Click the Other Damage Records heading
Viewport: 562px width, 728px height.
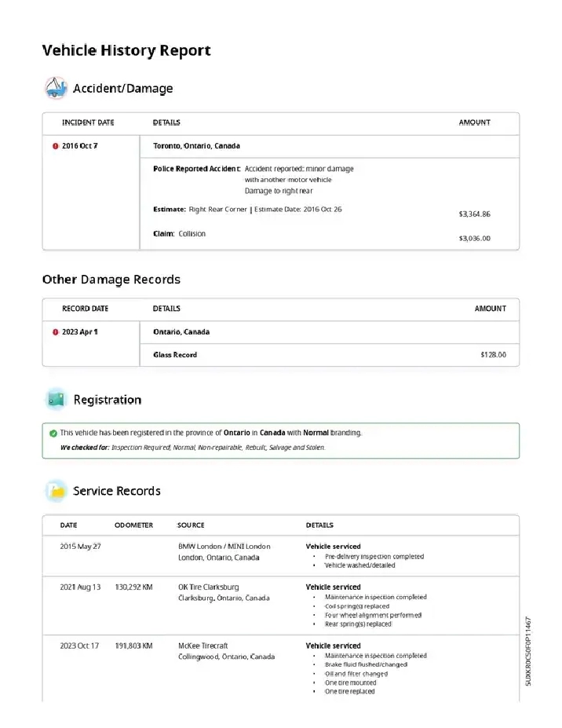pyautogui.click(x=111, y=280)
